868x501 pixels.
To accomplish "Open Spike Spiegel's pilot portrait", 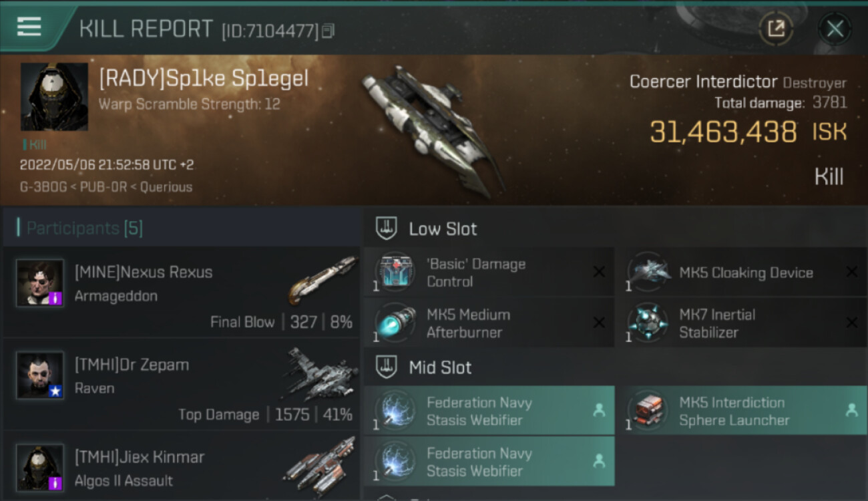I will point(54,96).
